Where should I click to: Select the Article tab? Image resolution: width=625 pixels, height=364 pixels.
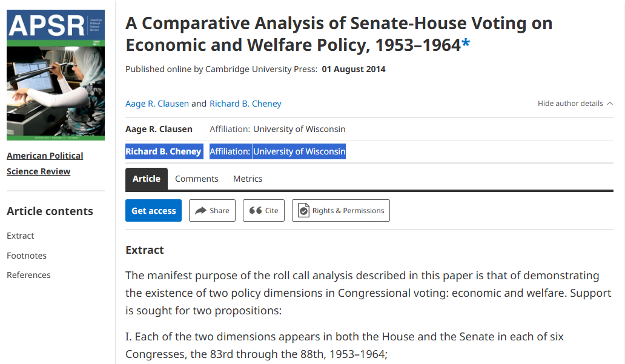pos(147,179)
